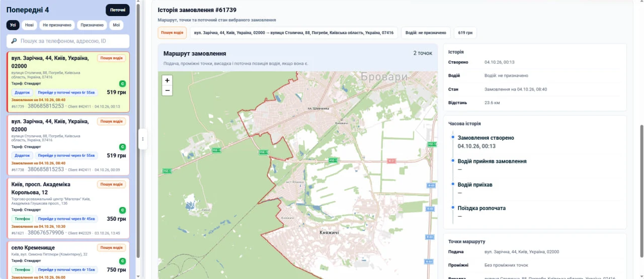Click Стан value 'Замовлення на 04.10.26, 08:40'

[516, 89]
